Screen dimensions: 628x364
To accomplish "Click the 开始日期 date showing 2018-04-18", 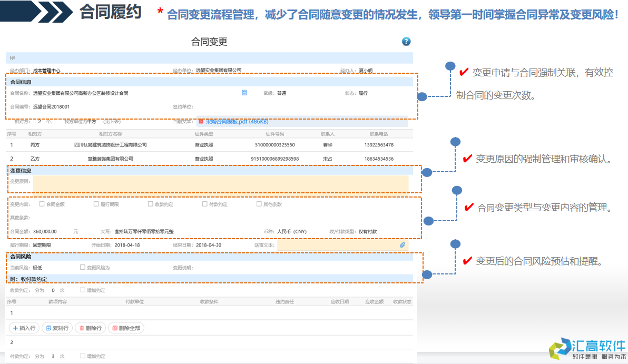I will coord(126,245).
